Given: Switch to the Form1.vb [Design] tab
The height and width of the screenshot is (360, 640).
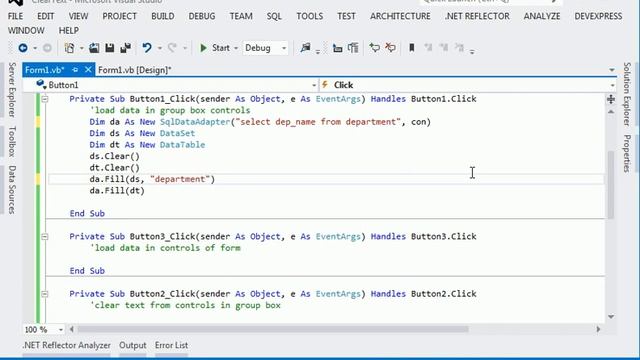Looking at the screenshot, I should (x=135, y=70).
